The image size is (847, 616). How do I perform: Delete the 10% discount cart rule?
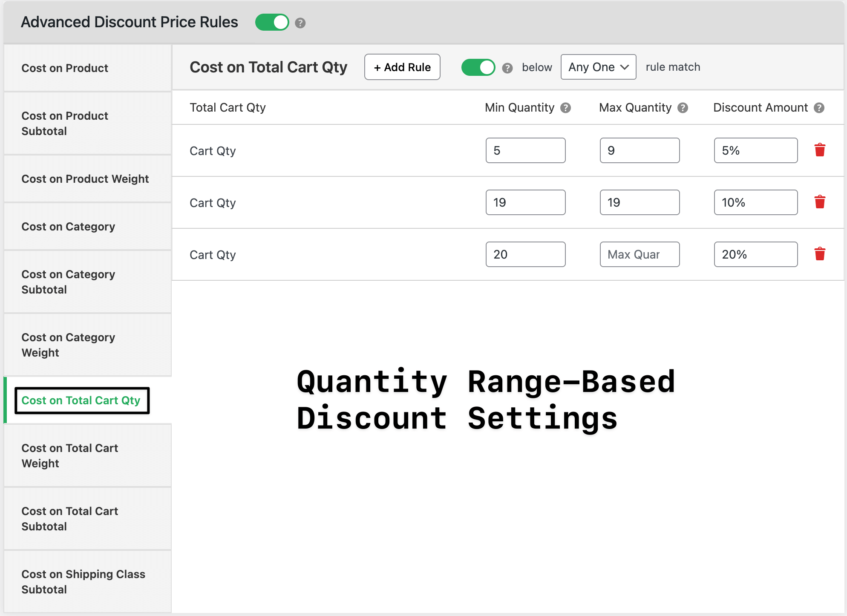[819, 202]
